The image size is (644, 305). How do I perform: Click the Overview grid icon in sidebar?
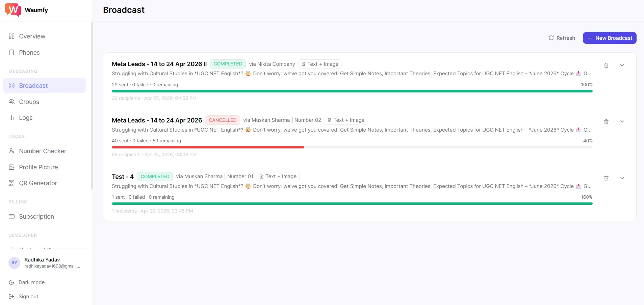click(11, 36)
